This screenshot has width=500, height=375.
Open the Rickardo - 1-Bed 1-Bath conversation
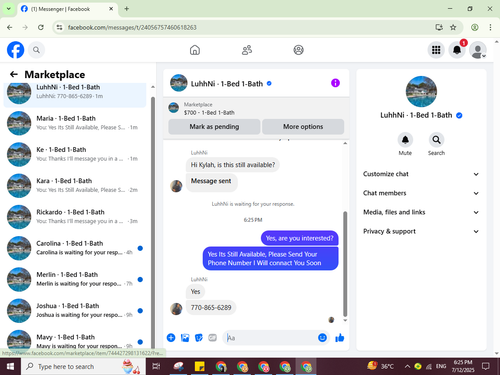[x=75, y=217]
